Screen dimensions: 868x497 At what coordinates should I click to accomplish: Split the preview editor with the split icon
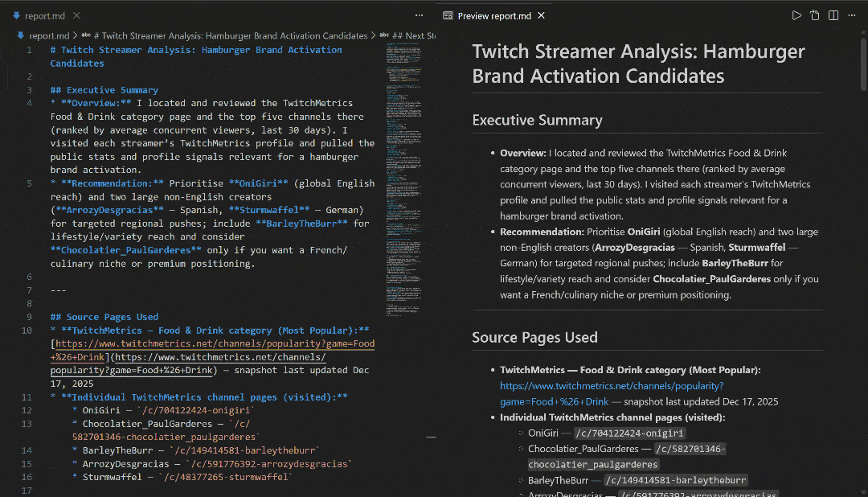click(x=833, y=15)
